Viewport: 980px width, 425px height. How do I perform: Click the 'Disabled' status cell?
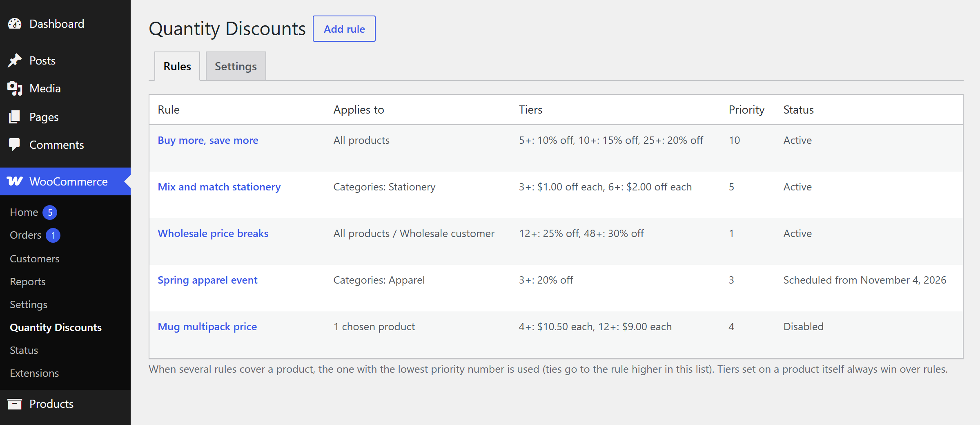coord(803,327)
